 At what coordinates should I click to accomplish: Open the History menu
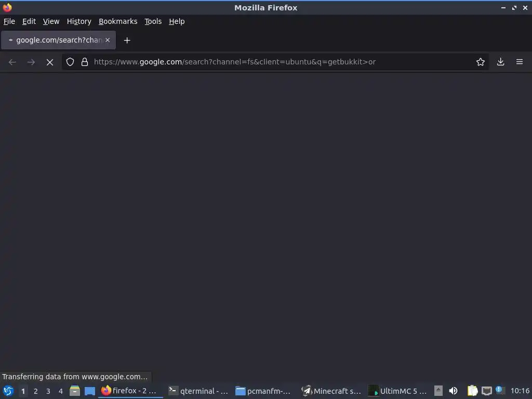79,21
